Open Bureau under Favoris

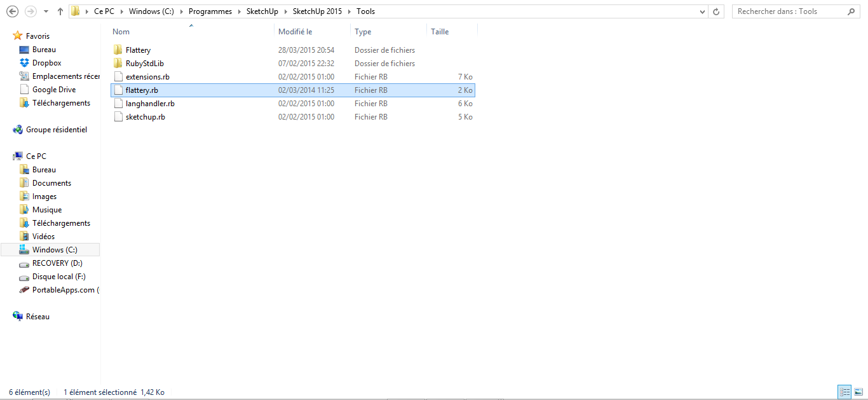coord(44,50)
